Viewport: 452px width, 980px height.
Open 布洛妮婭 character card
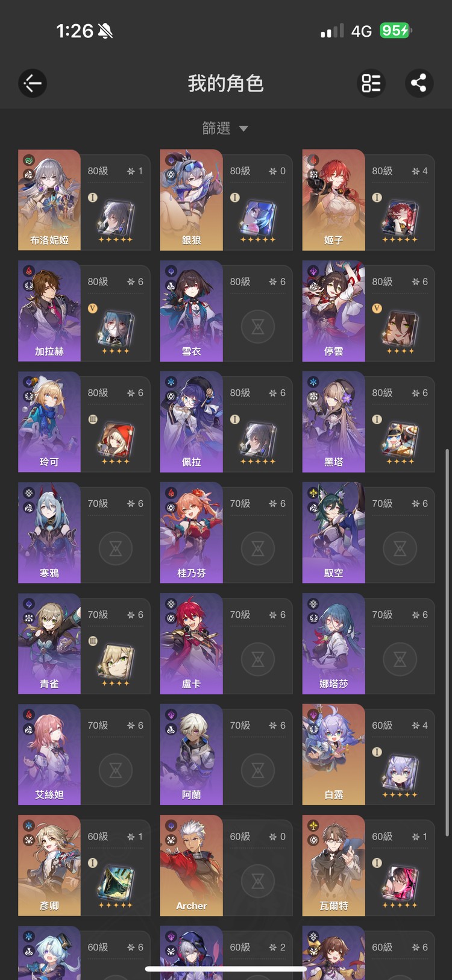84,200
